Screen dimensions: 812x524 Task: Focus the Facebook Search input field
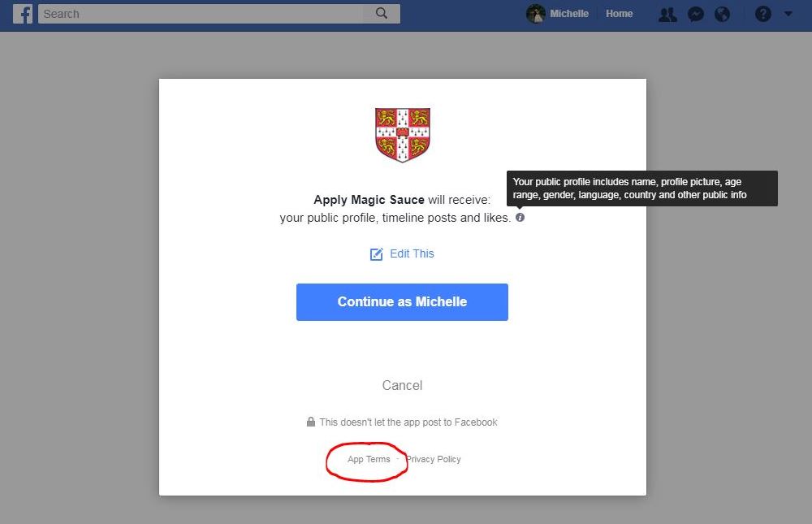pos(203,14)
